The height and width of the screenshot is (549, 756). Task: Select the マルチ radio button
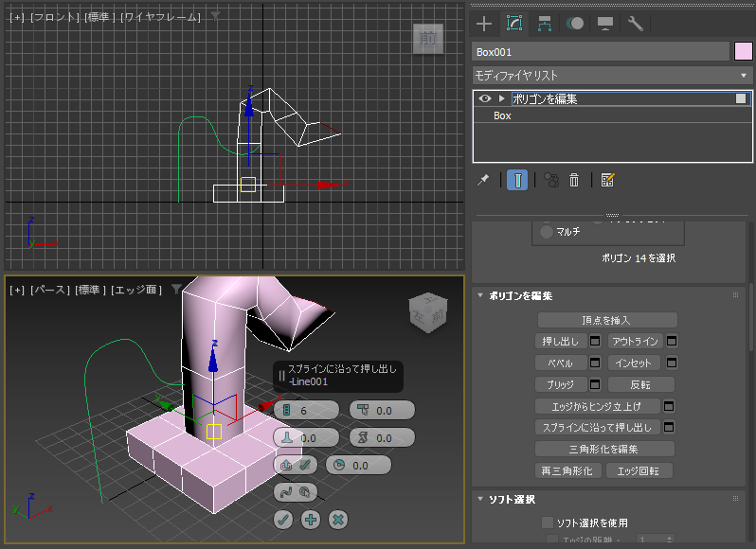click(547, 232)
